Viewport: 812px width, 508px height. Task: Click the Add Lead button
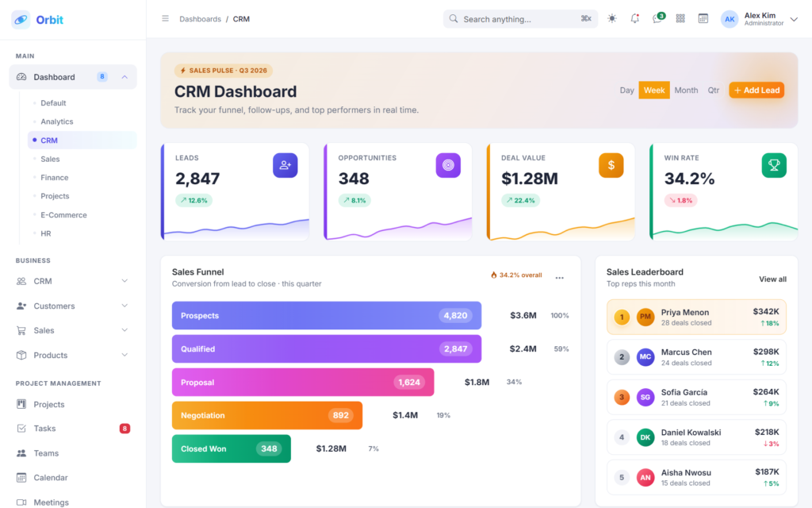(x=756, y=90)
